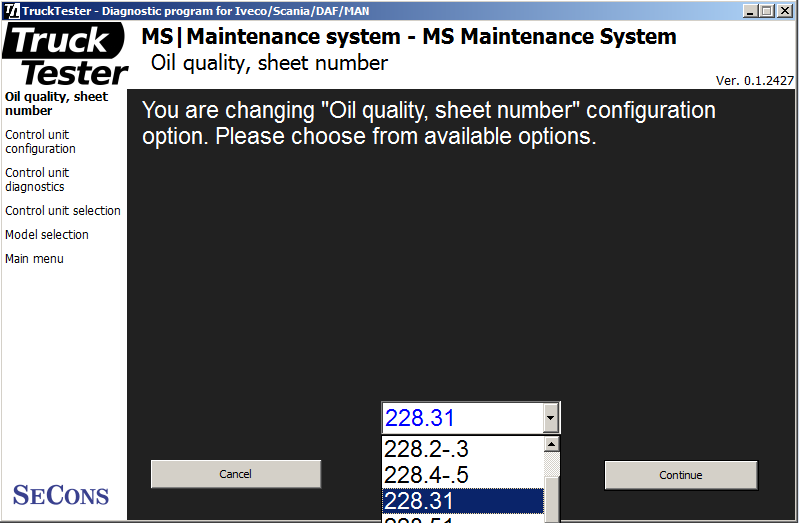Select the 228.2-.3 option in the list
The height and width of the screenshot is (523, 799).
click(x=463, y=449)
